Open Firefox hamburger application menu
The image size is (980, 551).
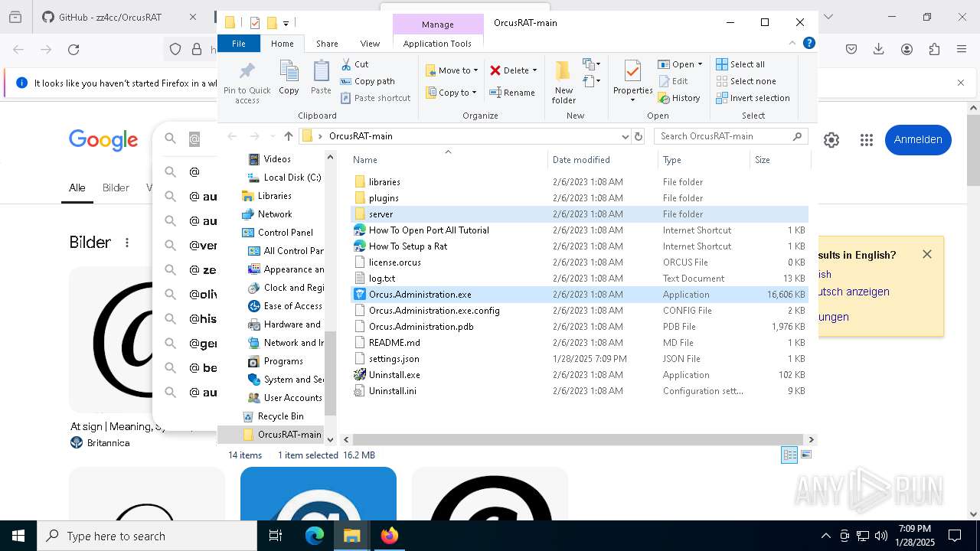coord(962,50)
